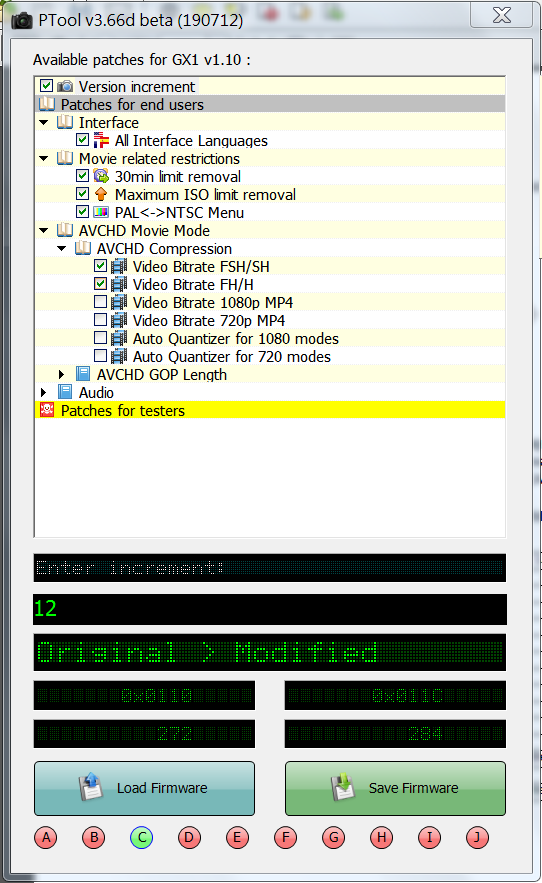Image resolution: width=542 pixels, height=883 pixels.
Task: Click the clock icon for 30min limit removal
Action: 101,176
